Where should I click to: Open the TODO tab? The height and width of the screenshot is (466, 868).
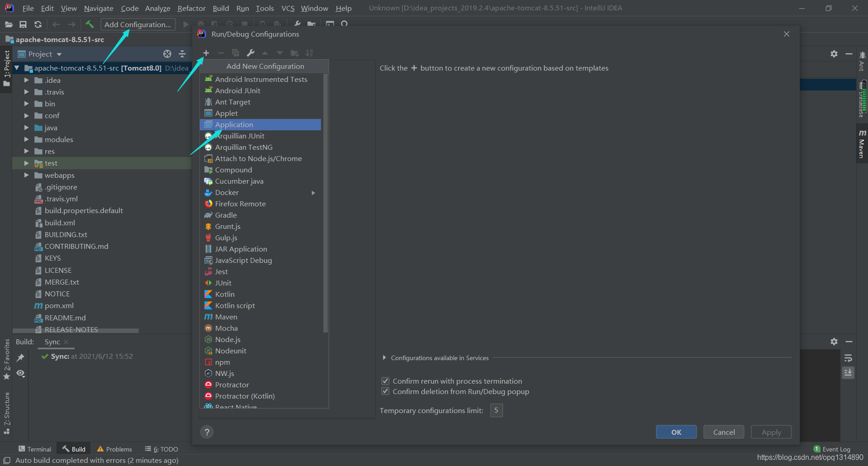161,449
